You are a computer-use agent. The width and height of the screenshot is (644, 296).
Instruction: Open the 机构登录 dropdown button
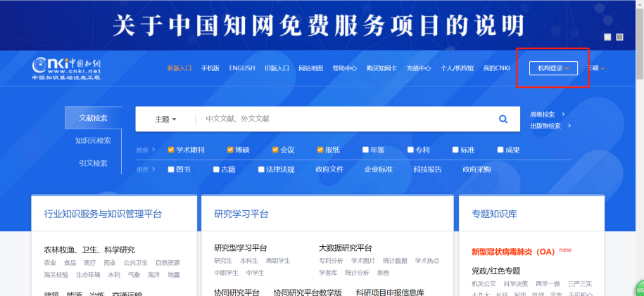coord(553,69)
